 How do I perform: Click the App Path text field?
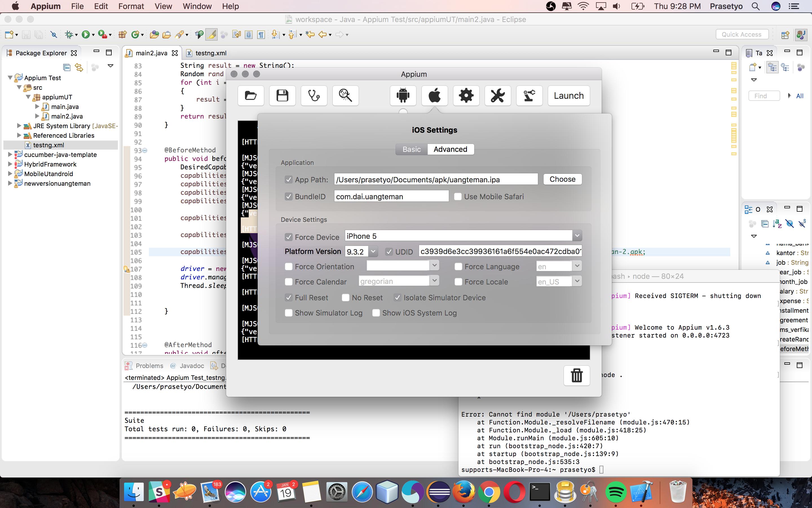pos(436,179)
